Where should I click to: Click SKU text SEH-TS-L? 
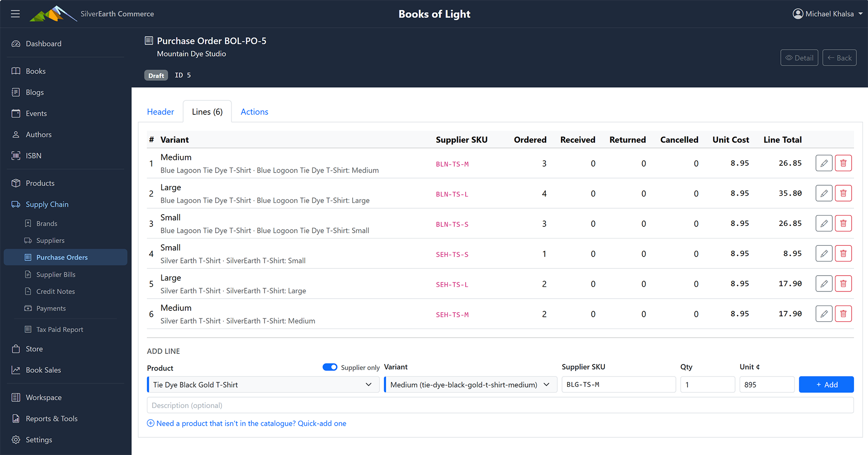tap(452, 285)
